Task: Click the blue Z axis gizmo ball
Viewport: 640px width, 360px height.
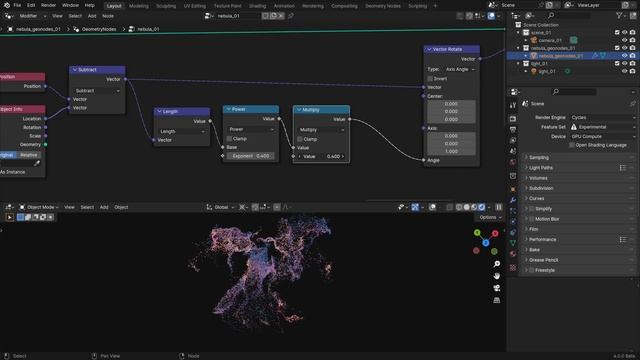Action: pos(486,243)
